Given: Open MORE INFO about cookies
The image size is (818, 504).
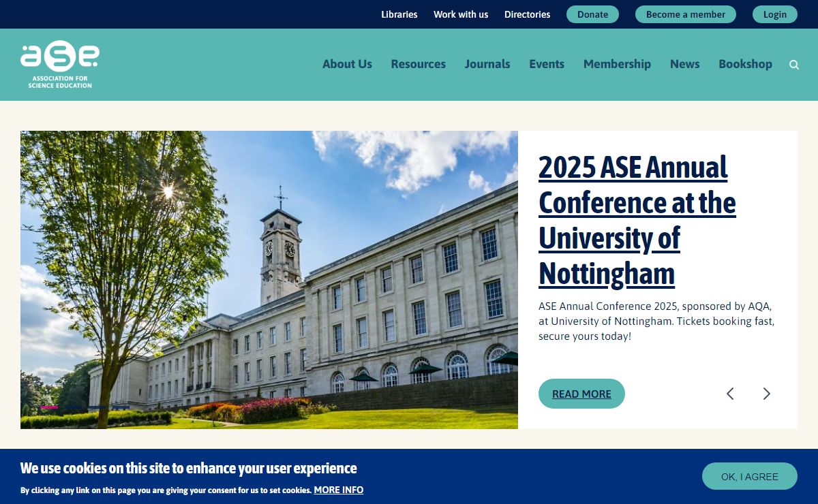Looking at the screenshot, I should tap(339, 490).
